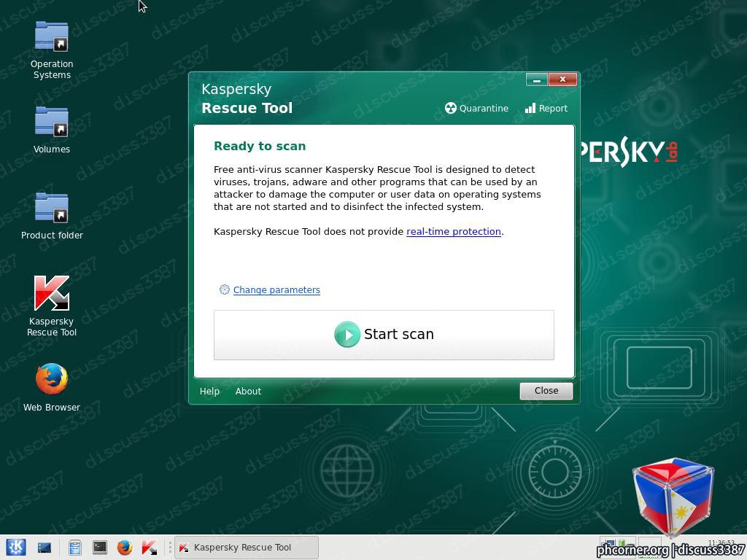Click the system load monitor widget
The width and height of the screenshot is (747, 560).
[x=650, y=547]
